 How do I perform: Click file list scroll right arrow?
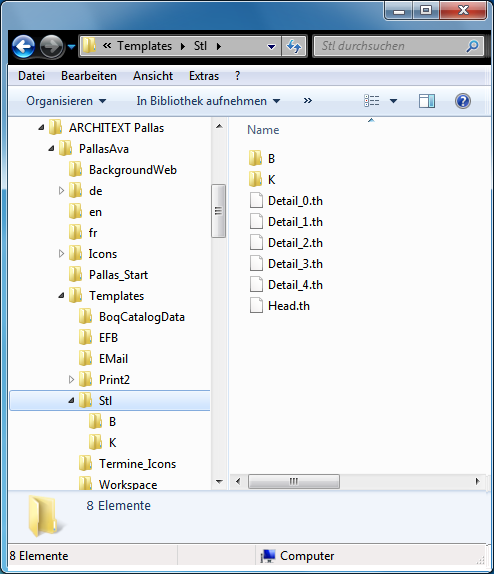(478, 481)
